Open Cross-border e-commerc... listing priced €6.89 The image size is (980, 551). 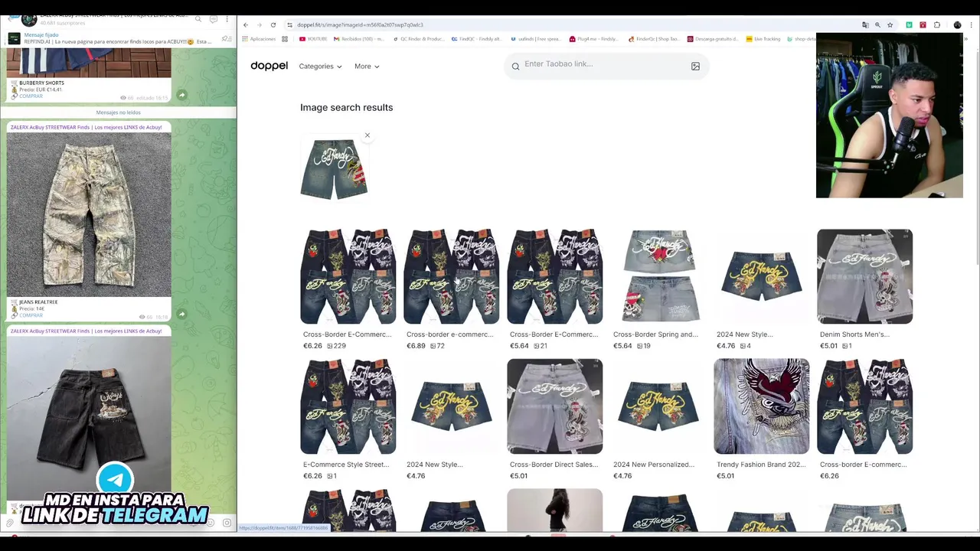pyautogui.click(x=450, y=334)
